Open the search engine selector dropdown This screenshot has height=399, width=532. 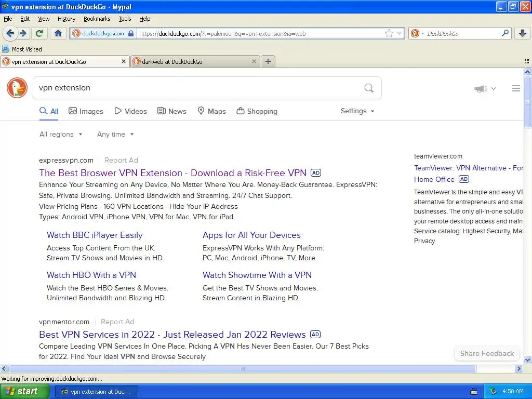(x=417, y=33)
